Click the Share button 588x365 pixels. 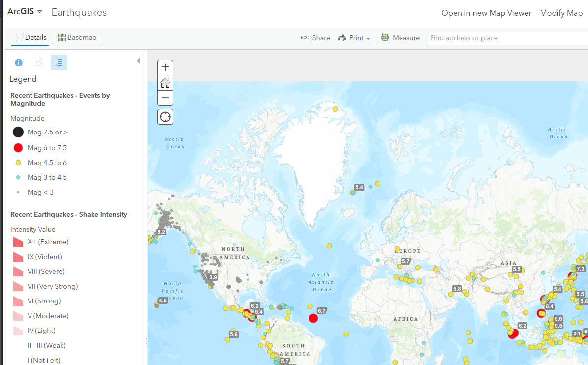(315, 38)
